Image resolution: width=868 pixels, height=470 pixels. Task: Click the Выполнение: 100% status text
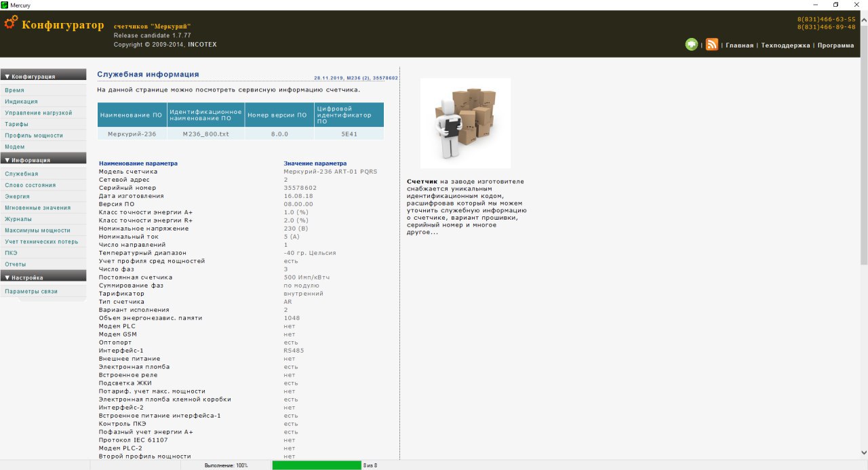pyautogui.click(x=226, y=466)
